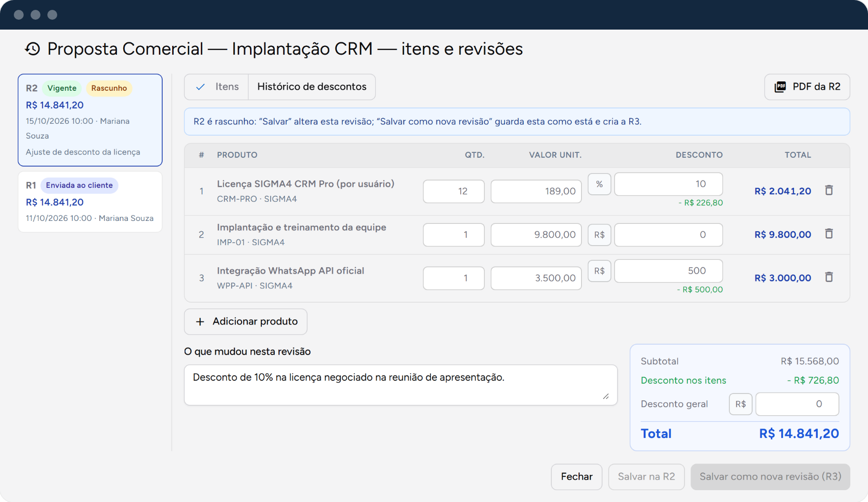Click the checkmark icon on Itens tab
Screen dimensions: 868x502
click(x=200, y=87)
